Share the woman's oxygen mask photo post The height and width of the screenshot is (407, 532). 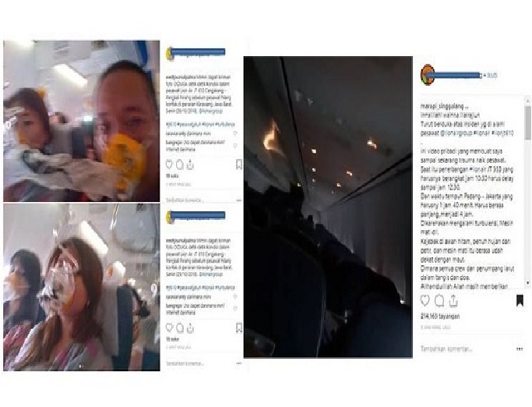coord(190,327)
